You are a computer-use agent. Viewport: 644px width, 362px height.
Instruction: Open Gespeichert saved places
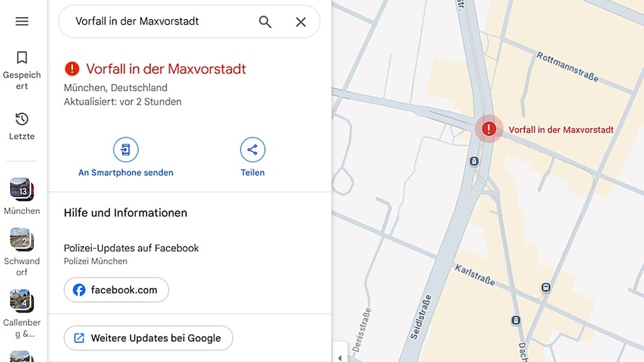(22, 70)
